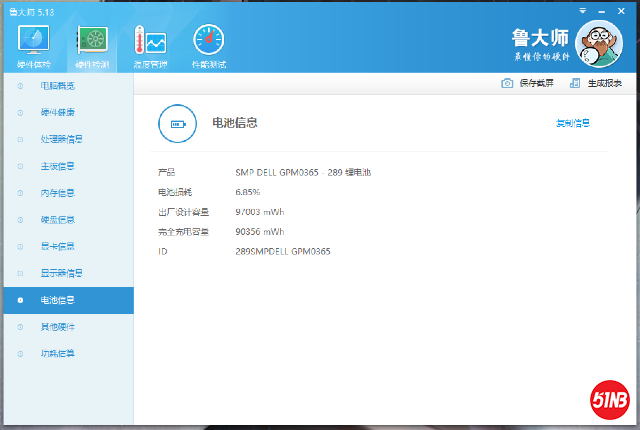Show 显卡信息 from the sidebar
The image size is (640, 430).
coord(57,246)
